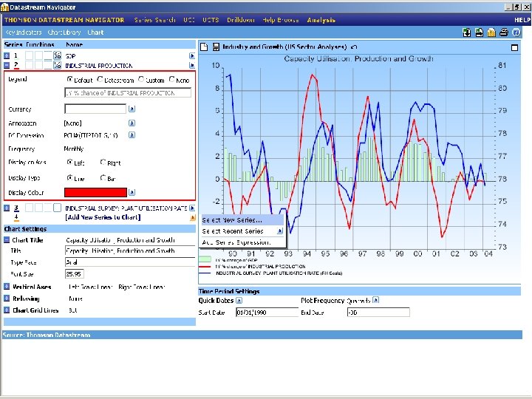Choose Select Recent Series from popup menu

242,231
